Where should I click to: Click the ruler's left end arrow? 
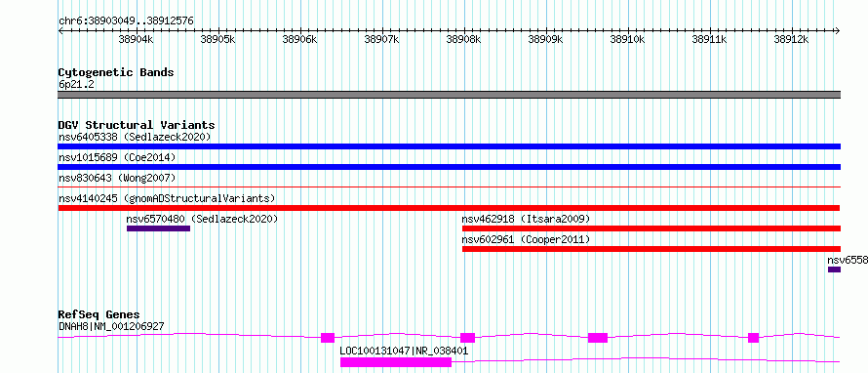pos(60,31)
